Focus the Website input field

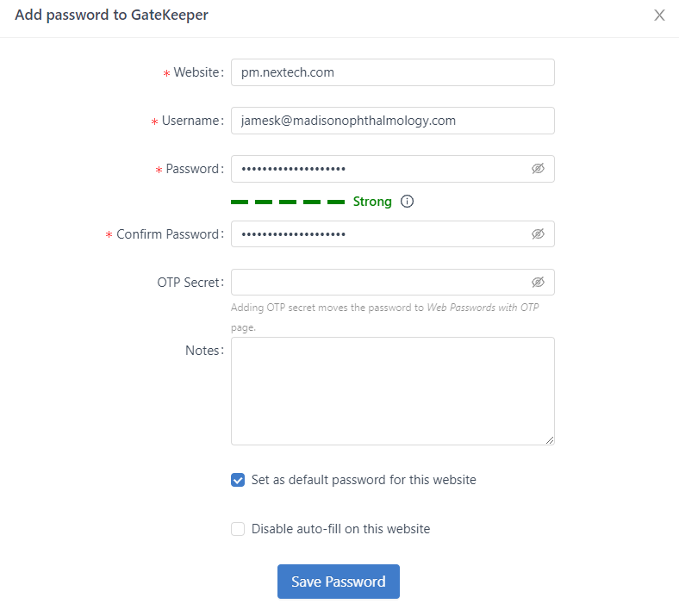coord(392,72)
